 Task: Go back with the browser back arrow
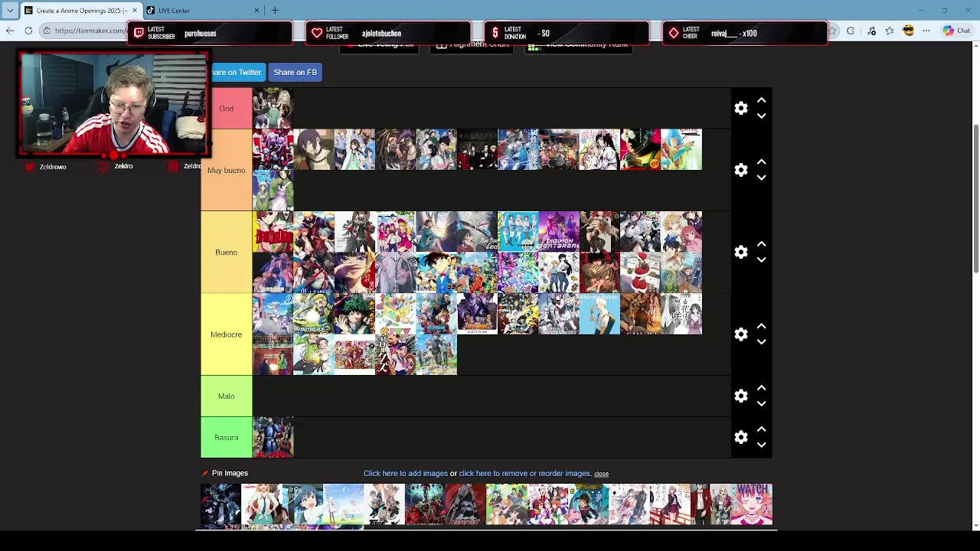click(x=9, y=31)
